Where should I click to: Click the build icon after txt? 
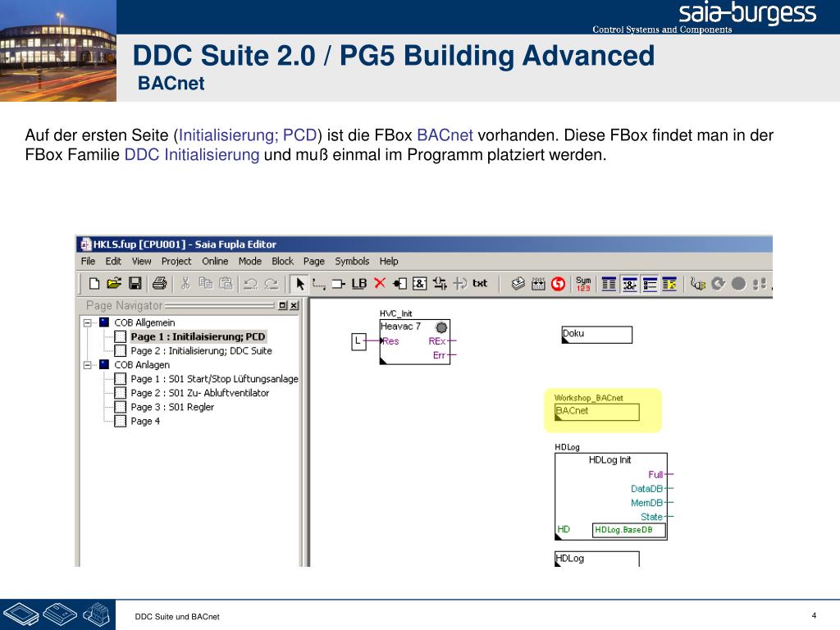point(518,283)
